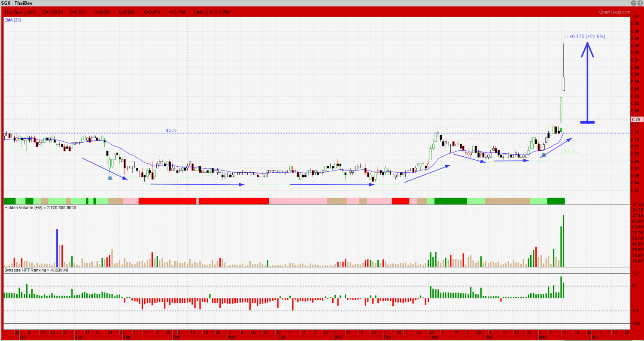This screenshot has width=644, height=341.
Task: Click the $0.75 horizontal line label
Action: (171, 130)
